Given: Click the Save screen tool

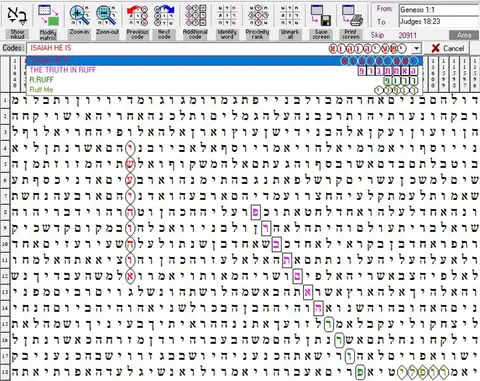Looking at the screenshot, I should (x=321, y=21).
